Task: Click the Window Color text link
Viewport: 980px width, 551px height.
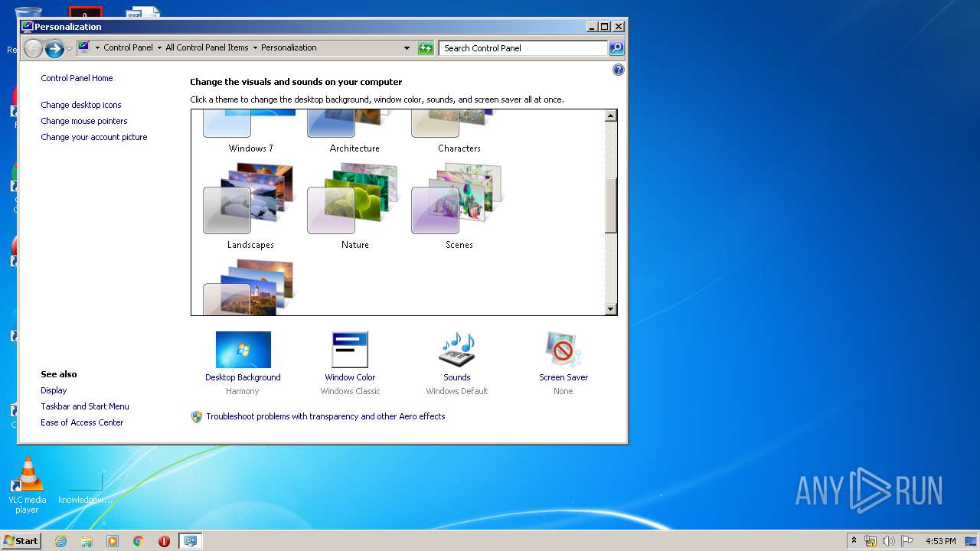Action: pyautogui.click(x=350, y=377)
